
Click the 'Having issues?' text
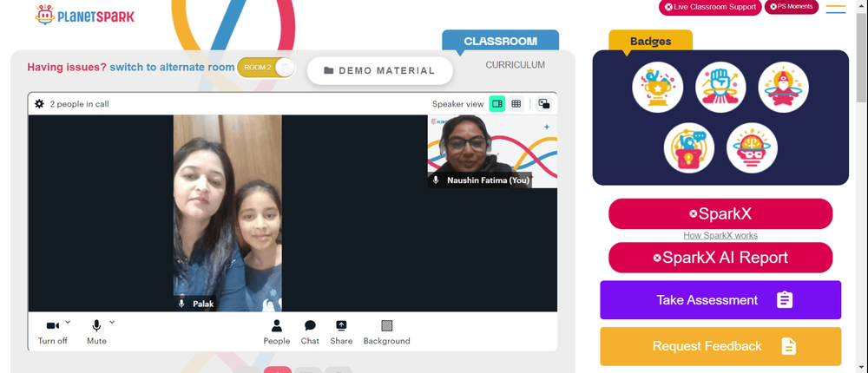coord(67,68)
